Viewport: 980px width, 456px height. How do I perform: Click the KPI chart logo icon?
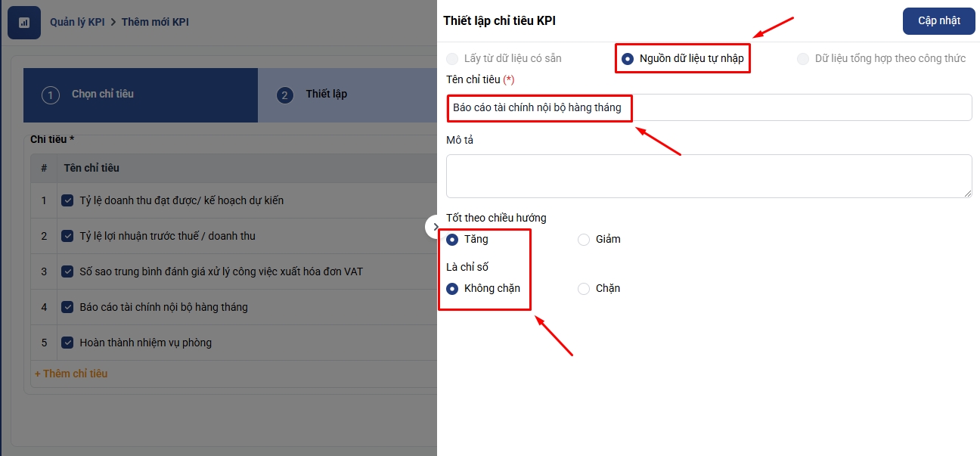click(23, 23)
